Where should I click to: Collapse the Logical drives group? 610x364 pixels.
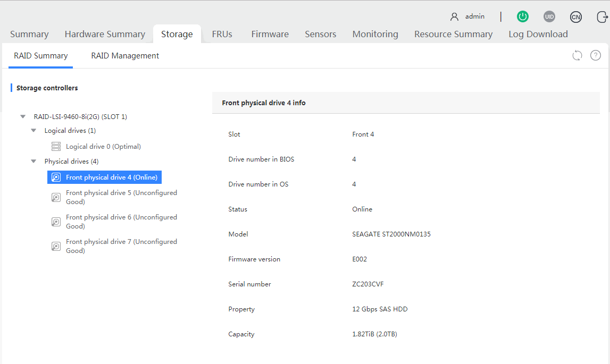[x=34, y=131]
